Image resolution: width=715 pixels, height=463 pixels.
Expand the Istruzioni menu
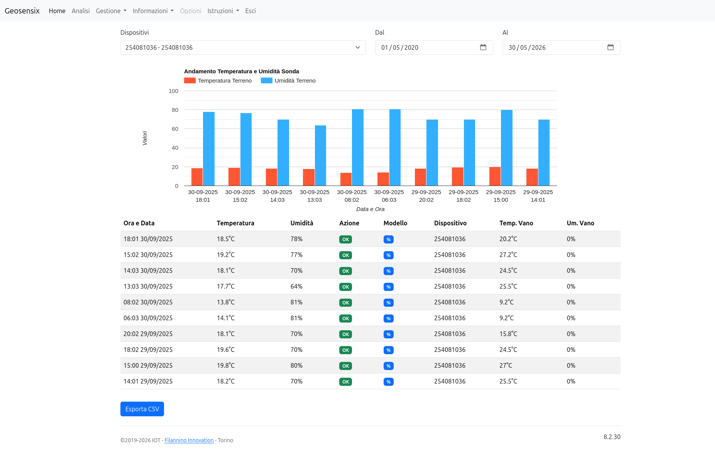coord(223,11)
